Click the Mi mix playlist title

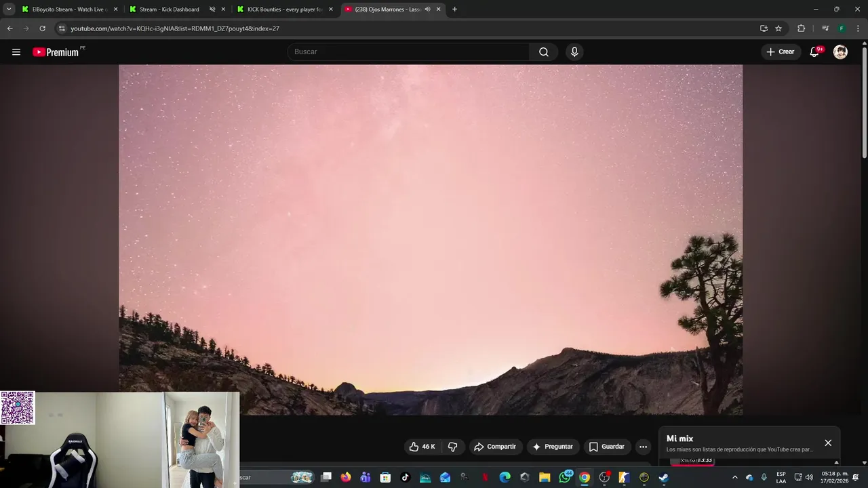[x=679, y=439]
